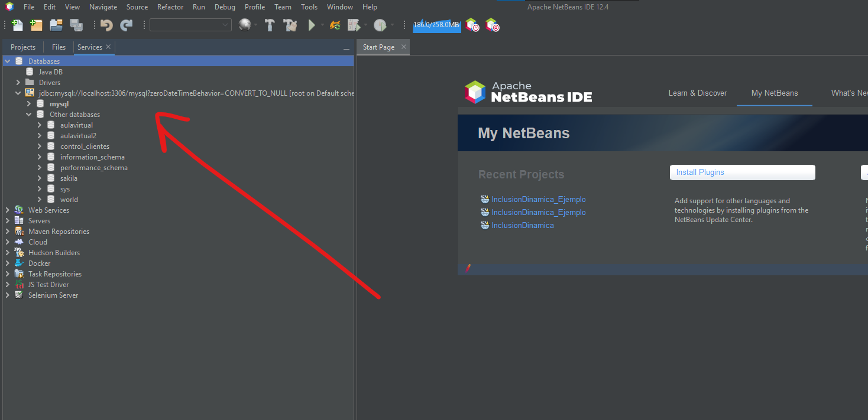This screenshot has height=420, width=868.
Task: Click the MySQL connection icon in tree
Action: pyautogui.click(x=30, y=93)
